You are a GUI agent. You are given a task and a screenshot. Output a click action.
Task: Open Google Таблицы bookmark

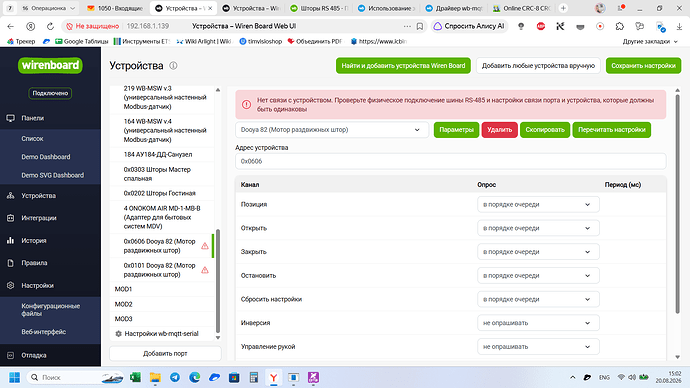pyautogui.click(x=82, y=41)
